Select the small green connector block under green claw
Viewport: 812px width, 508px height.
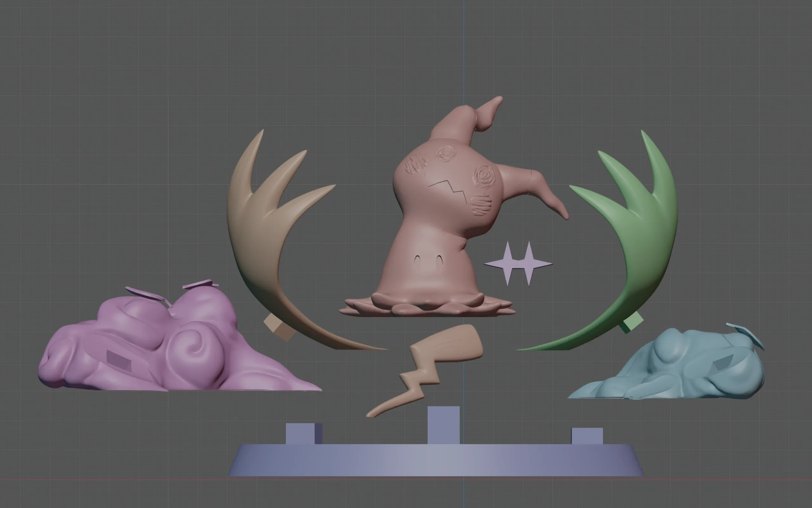coord(631,322)
